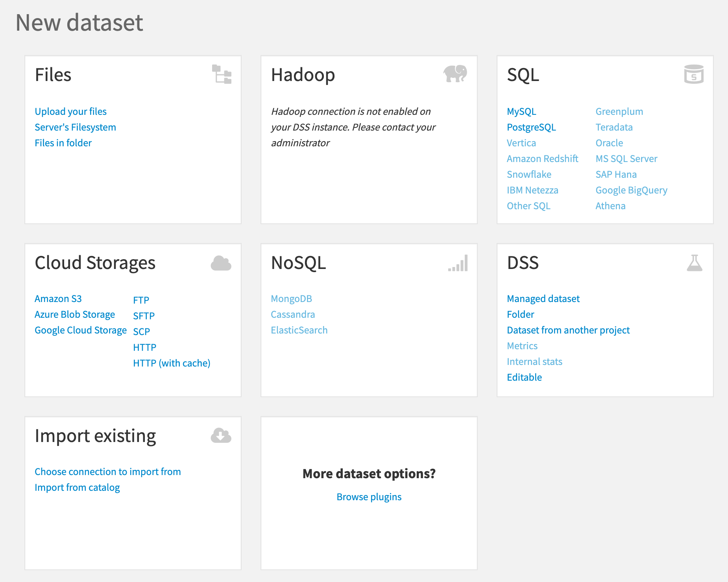This screenshot has height=582, width=728.
Task: Create a Managed dataset in DSS
Action: point(543,299)
